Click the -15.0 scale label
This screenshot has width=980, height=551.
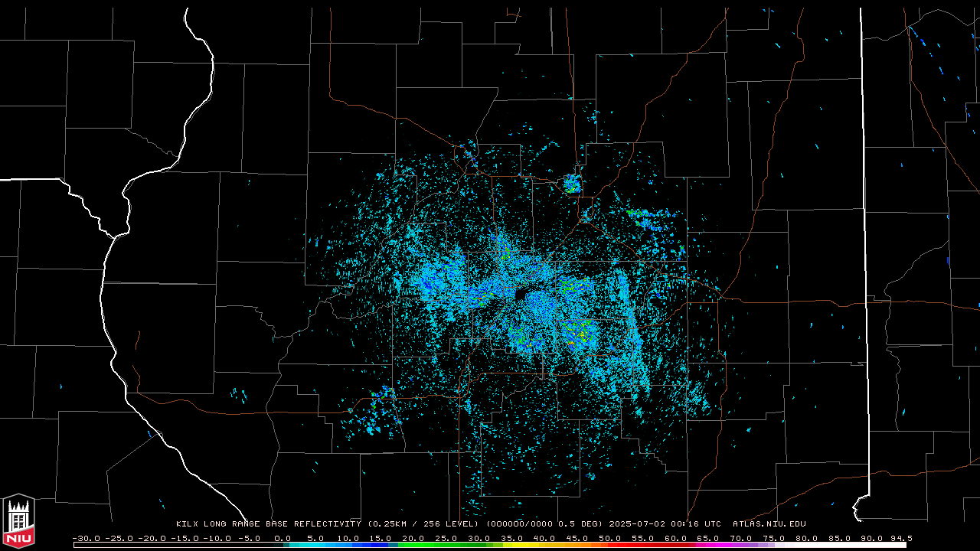184,538
